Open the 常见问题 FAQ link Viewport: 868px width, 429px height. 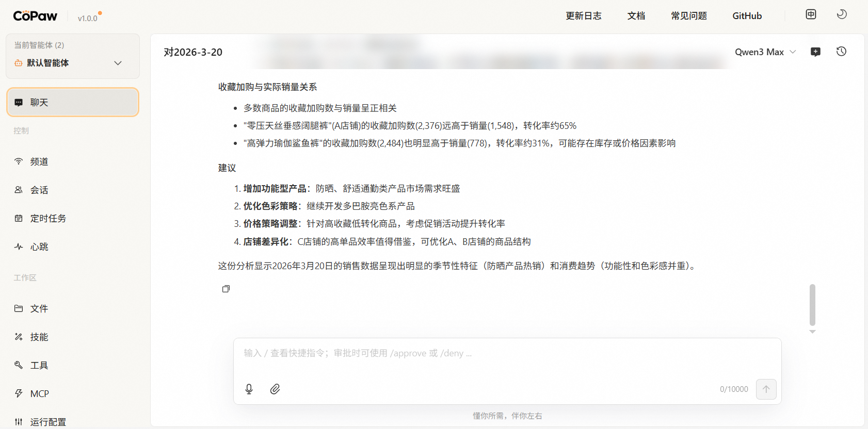689,16
